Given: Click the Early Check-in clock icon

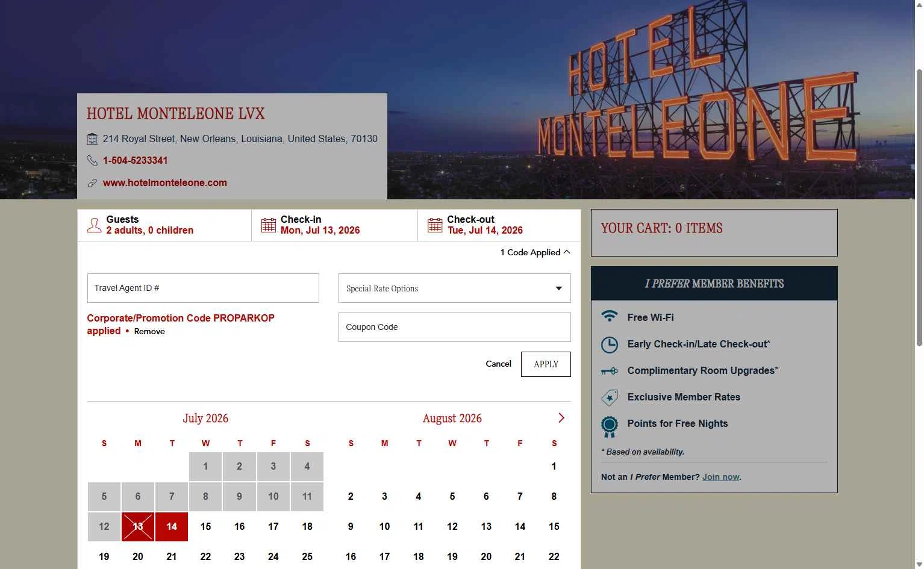Looking at the screenshot, I should tap(610, 344).
